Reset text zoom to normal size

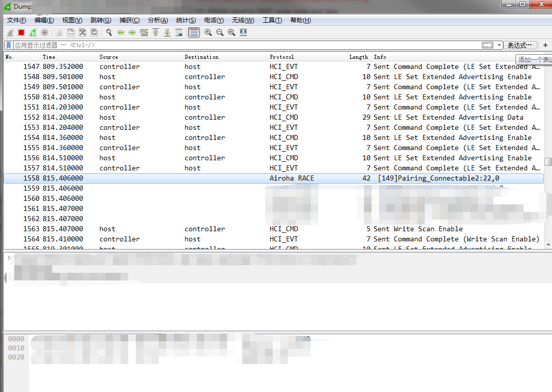[x=232, y=33]
